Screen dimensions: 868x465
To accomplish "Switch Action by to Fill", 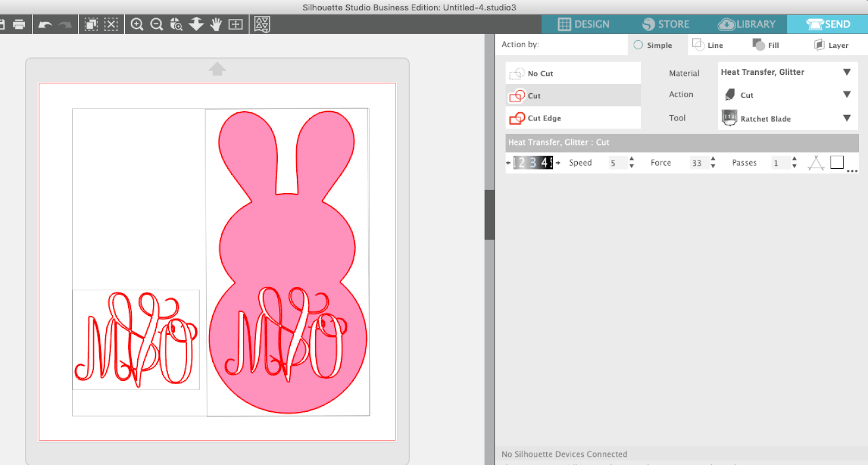I will [x=766, y=45].
